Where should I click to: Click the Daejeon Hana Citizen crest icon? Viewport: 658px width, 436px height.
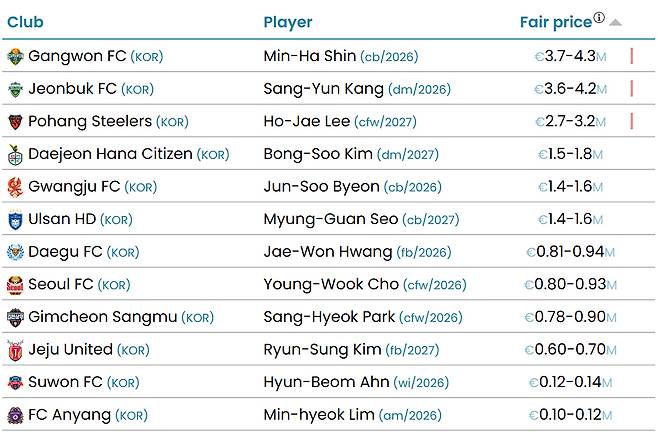pyautogui.click(x=15, y=155)
